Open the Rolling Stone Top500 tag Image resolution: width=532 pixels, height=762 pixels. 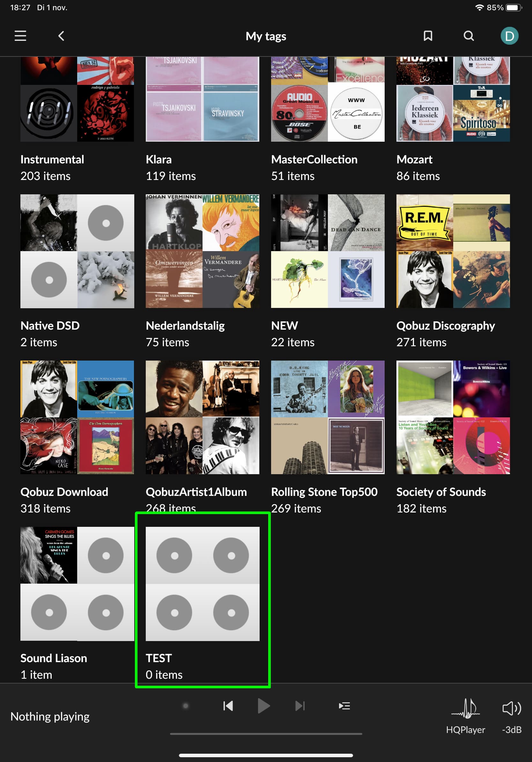pos(328,437)
